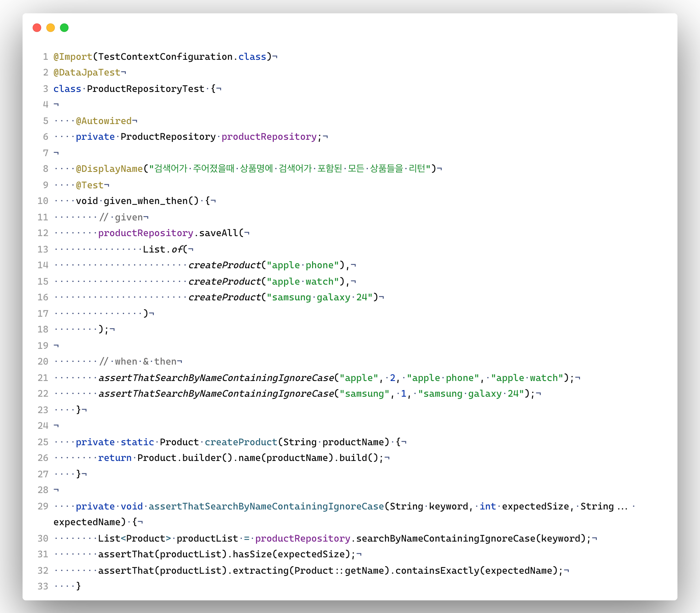This screenshot has width=700, height=613.
Task: Click the searchByNameContainingIgnoreCase call on line 30
Action: coord(445,539)
